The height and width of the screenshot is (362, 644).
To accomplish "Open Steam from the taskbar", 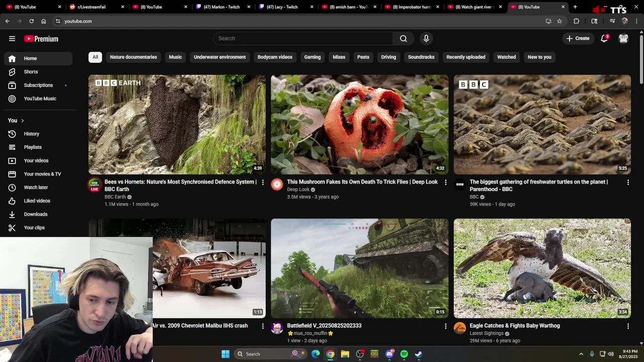I will (419, 354).
